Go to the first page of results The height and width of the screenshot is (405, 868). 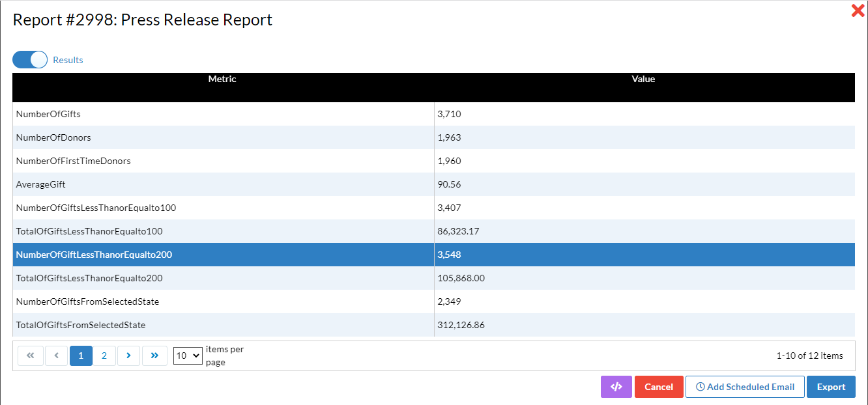[x=30, y=356]
